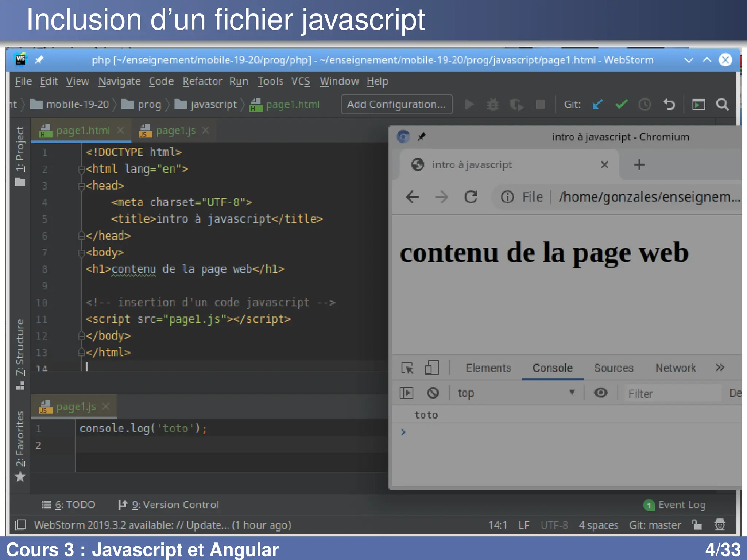Click tool windows quick access icon bottom-left
Viewport: 747px width, 560px height.
[20, 525]
